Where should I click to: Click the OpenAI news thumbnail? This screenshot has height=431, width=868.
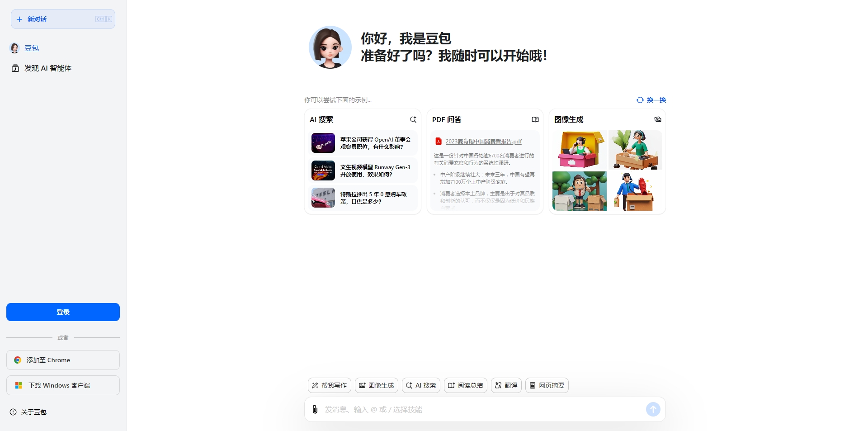coord(323,143)
